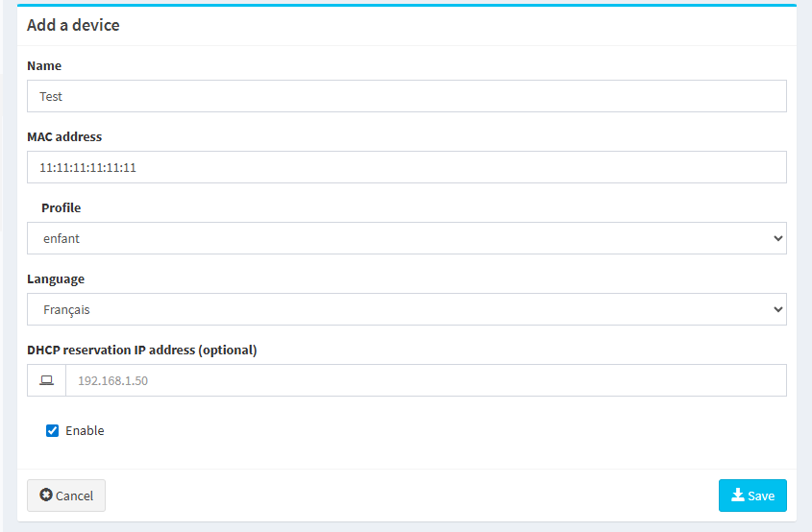
Task: Click the Add a device heading
Action: pos(73,25)
